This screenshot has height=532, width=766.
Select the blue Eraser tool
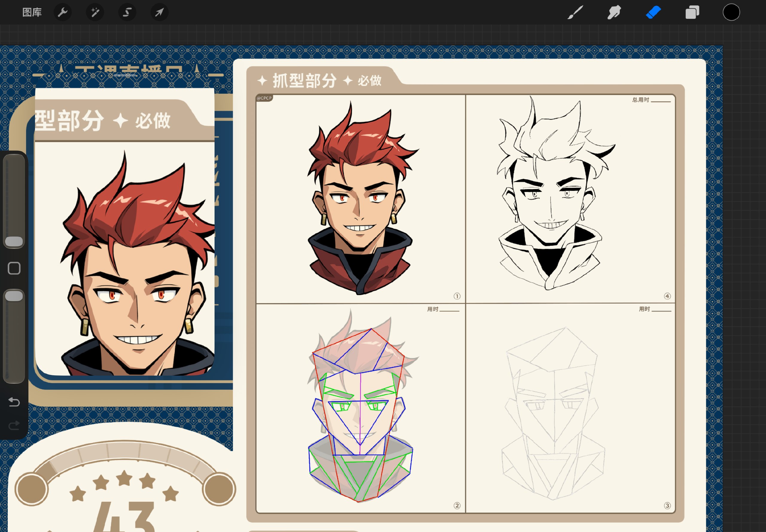coord(653,12)
